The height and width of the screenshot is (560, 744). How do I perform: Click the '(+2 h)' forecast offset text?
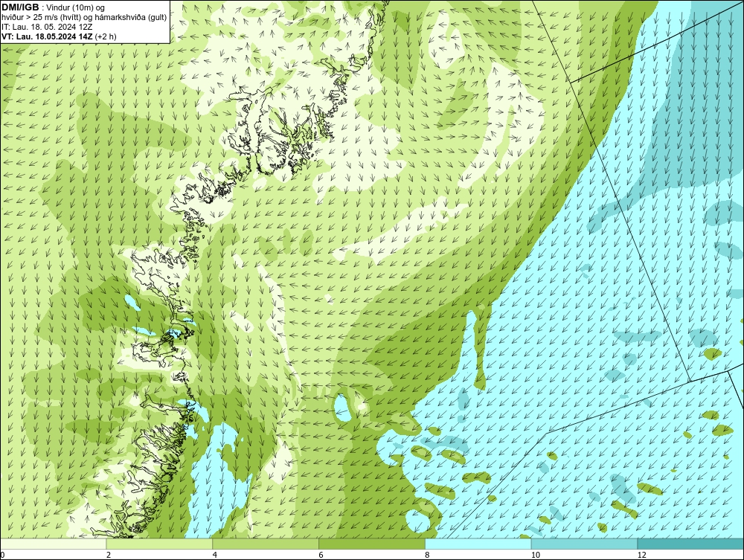pos(106,36)
